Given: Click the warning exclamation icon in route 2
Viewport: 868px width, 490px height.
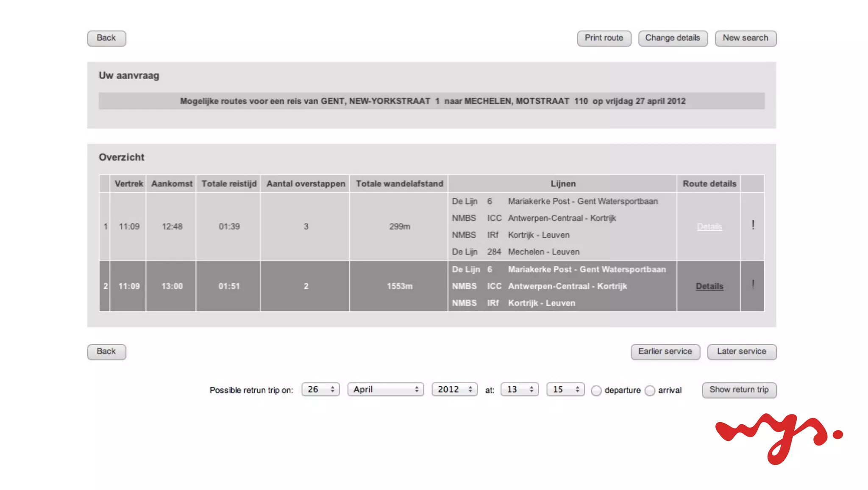Looking at the screenshot, I should pyautogui.click(x=753, y=285).
